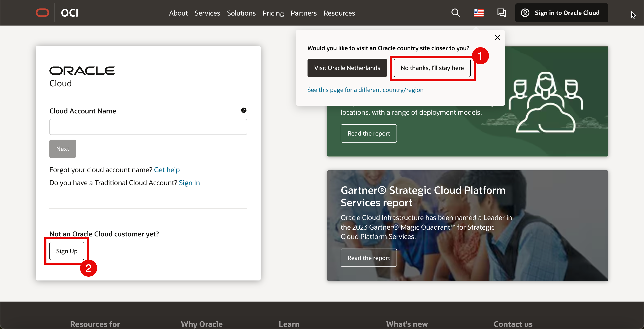
Task: Open the About menu
Action: 178,13
